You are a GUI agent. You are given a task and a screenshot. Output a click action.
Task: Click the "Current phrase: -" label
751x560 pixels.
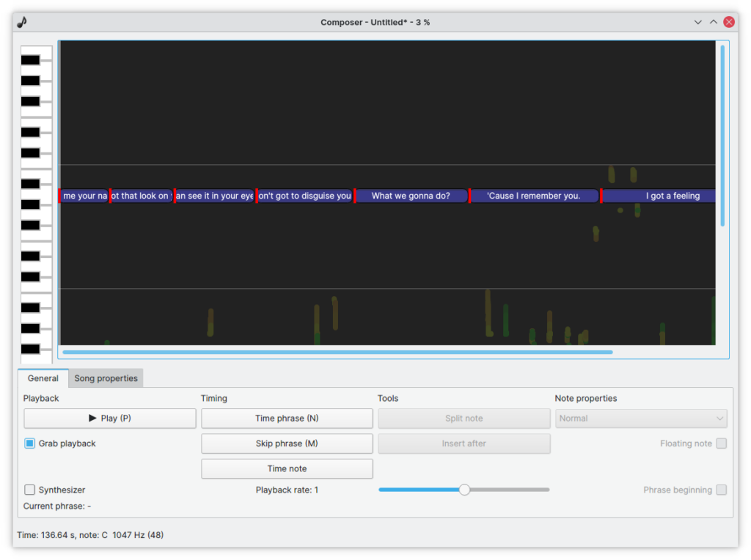click(57, 506)
